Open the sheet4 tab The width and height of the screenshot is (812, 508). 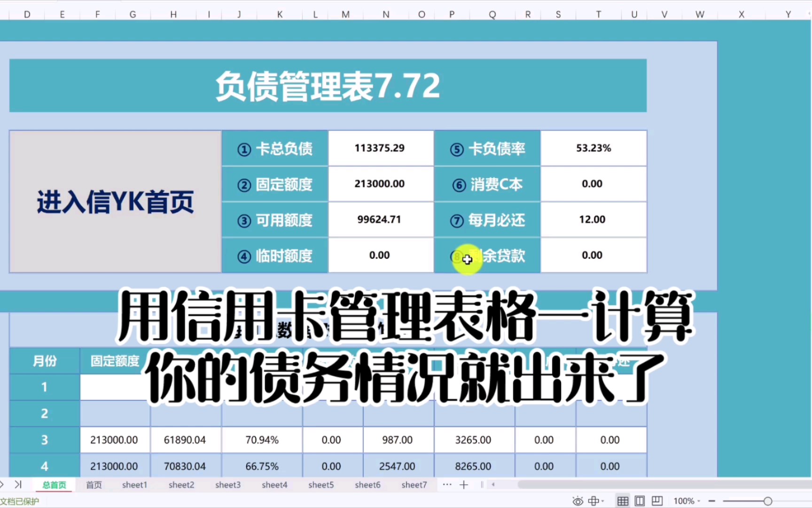(274, 485)
